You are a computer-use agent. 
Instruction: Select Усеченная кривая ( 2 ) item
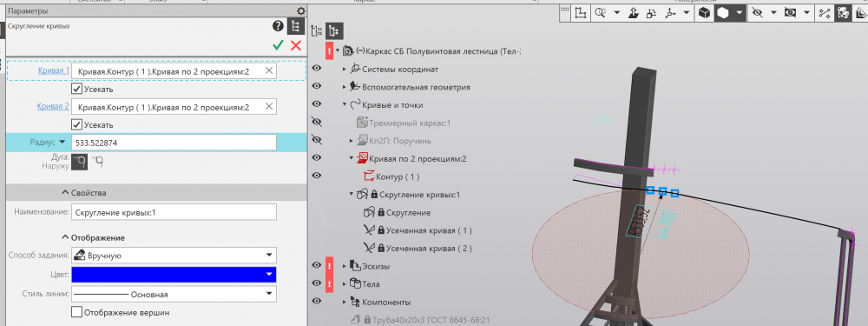pyautogui.click(x=429, y=249)
